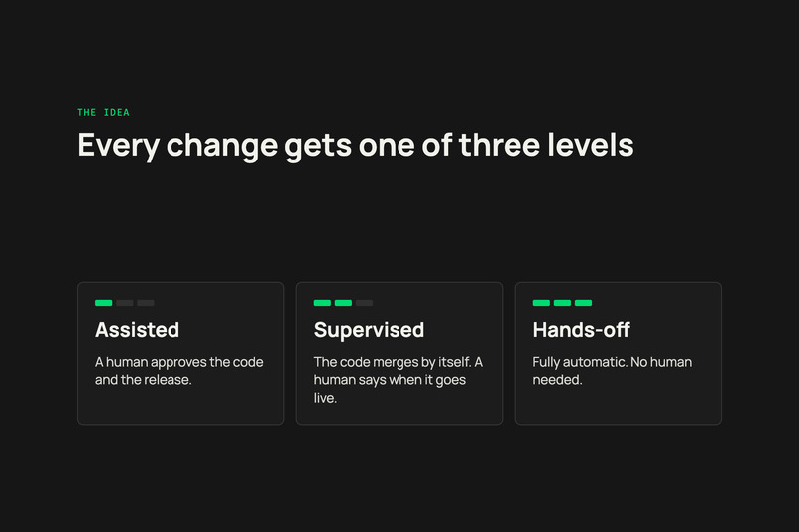Click the third gray bar on Assisted card
The width and height of the screenshot is (799, 532).
coord(145,303)
